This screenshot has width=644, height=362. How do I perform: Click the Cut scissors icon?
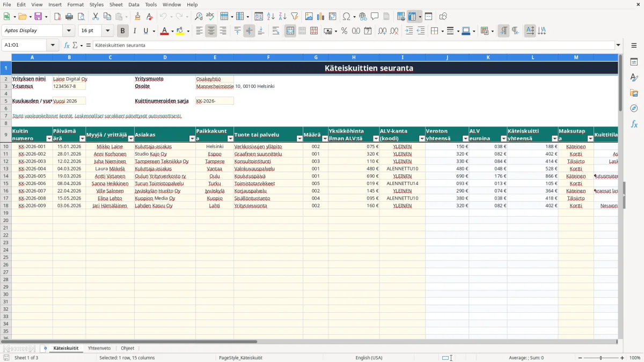[96, 17]
